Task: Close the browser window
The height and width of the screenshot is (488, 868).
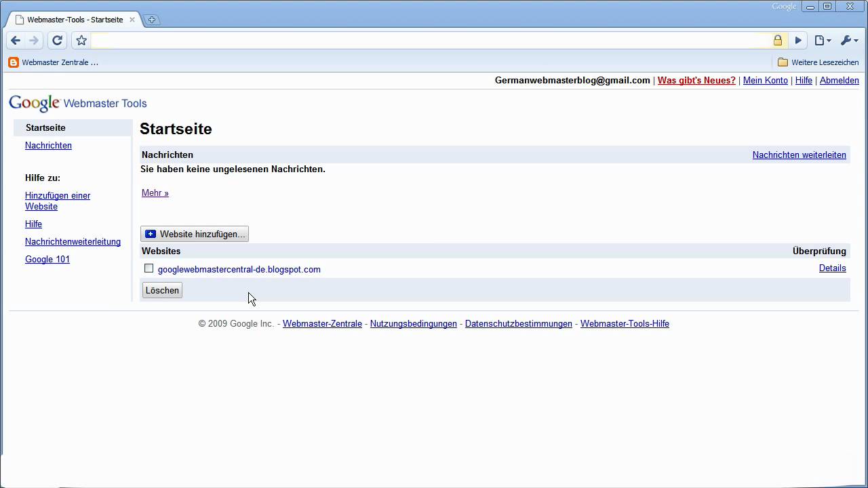Action: click(x=850, y=7)
